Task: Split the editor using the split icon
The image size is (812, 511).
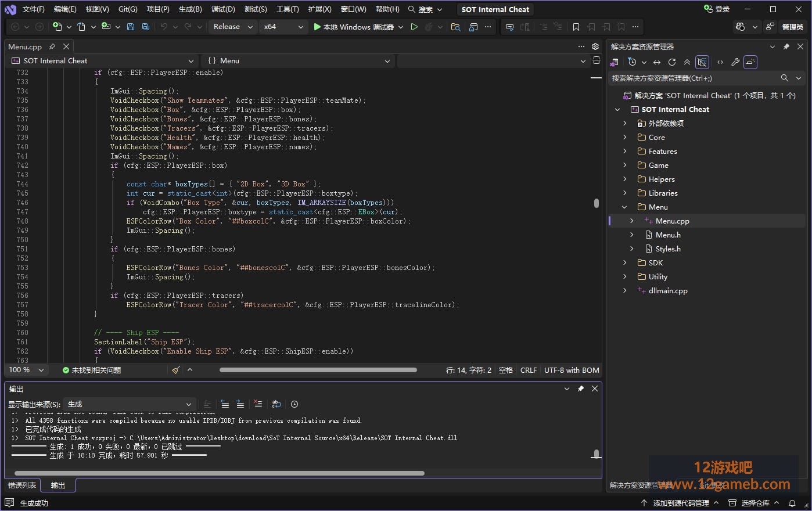Action: click(x=596, y=60)
